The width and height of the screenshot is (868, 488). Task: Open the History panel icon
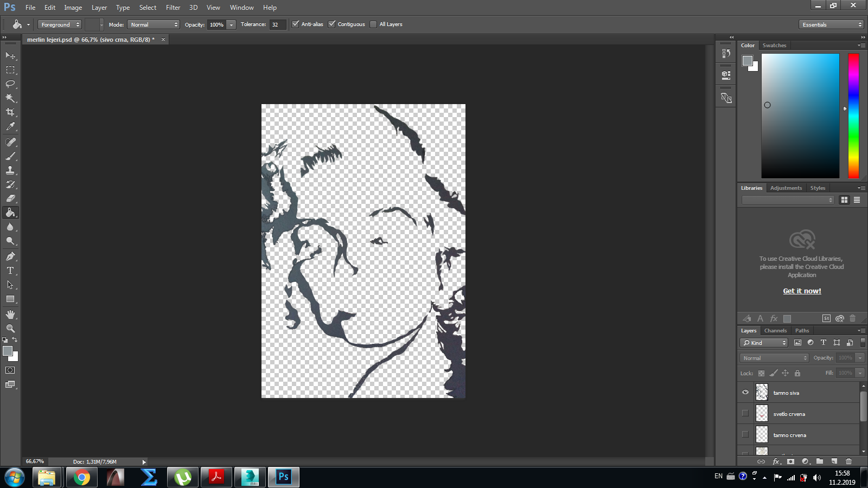726,53
